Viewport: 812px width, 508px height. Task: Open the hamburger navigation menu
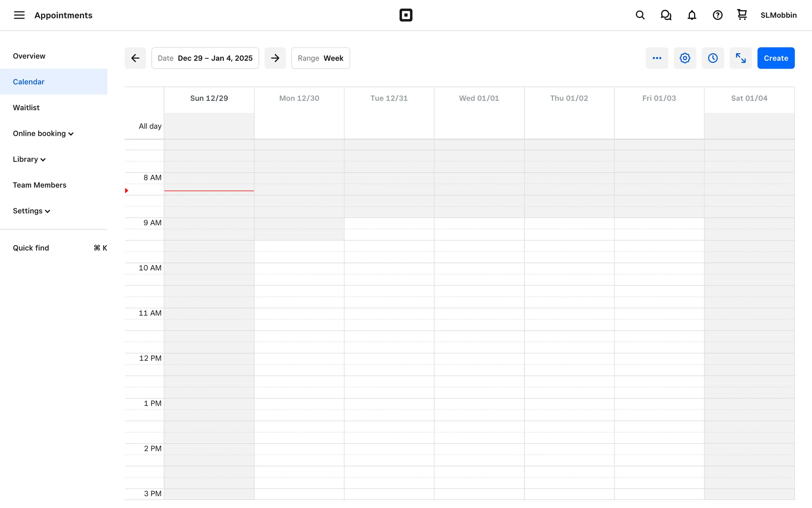coord(19,15)
